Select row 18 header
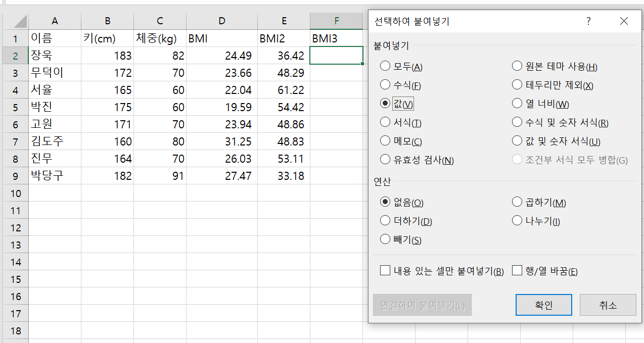 [15, 330]
